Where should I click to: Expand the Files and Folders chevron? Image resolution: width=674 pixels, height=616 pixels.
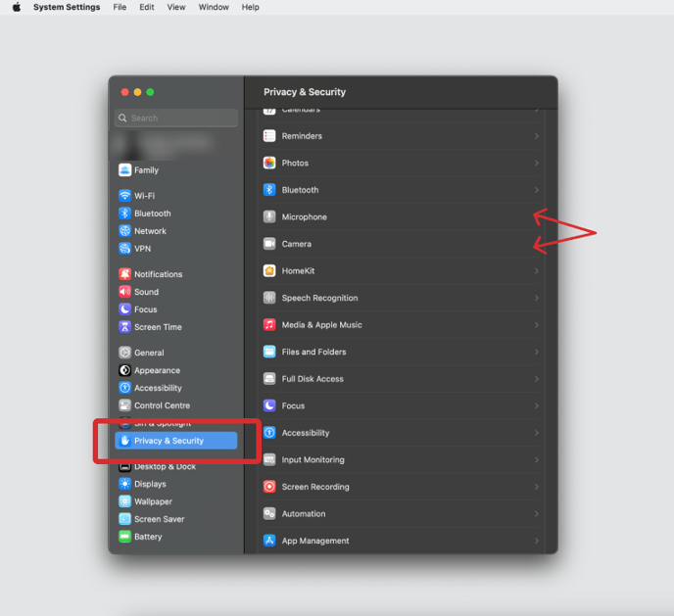click(x=537, y=352)
